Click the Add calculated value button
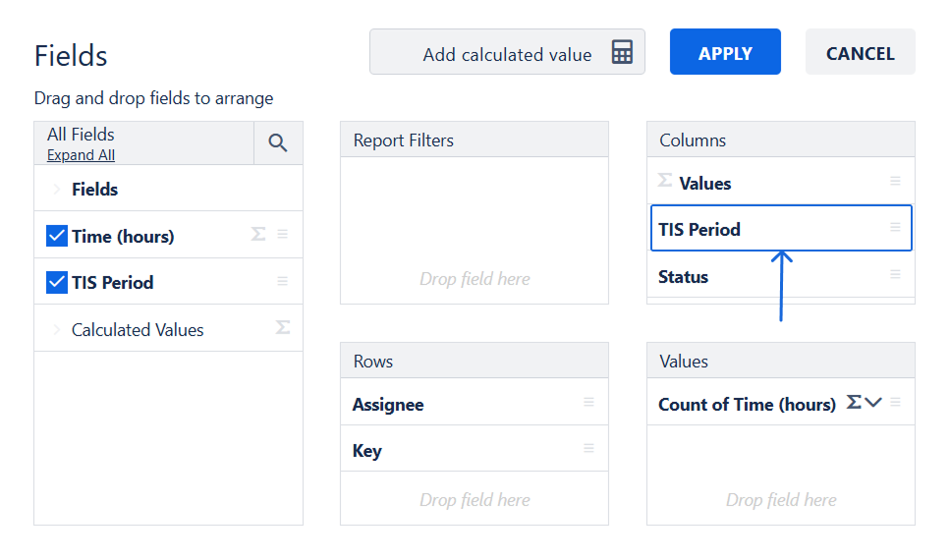950x560 pixels. 507,53
